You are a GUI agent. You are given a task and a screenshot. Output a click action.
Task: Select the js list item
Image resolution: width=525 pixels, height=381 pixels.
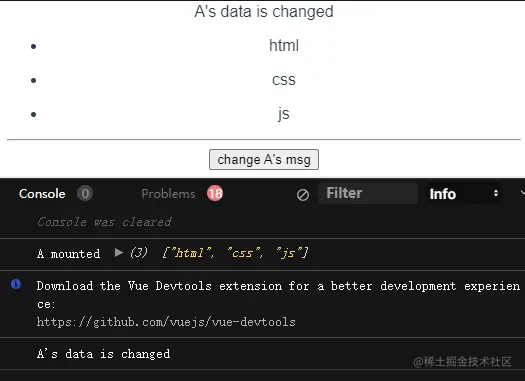[x=284, y=114]
